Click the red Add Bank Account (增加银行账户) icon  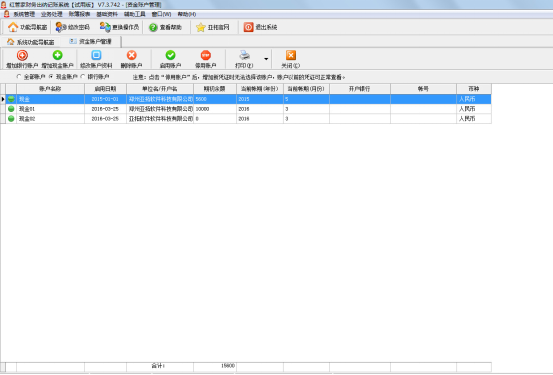point(22,55)
